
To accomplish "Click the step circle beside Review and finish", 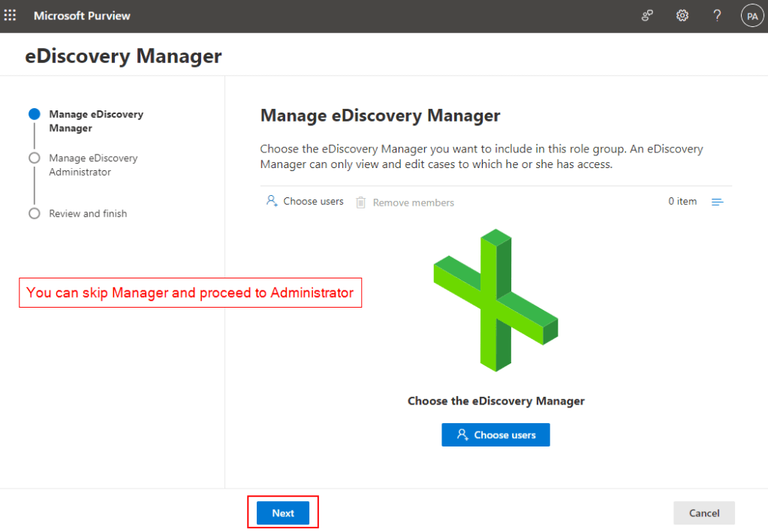I will pyautogui.click(x=34, y=214).
